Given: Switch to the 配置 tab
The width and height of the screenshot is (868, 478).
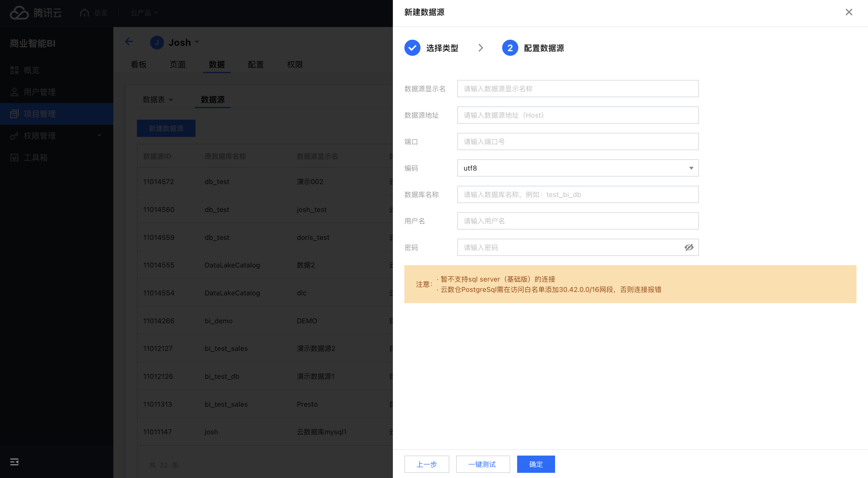Looking at the screenshot, I should [256, 64].
